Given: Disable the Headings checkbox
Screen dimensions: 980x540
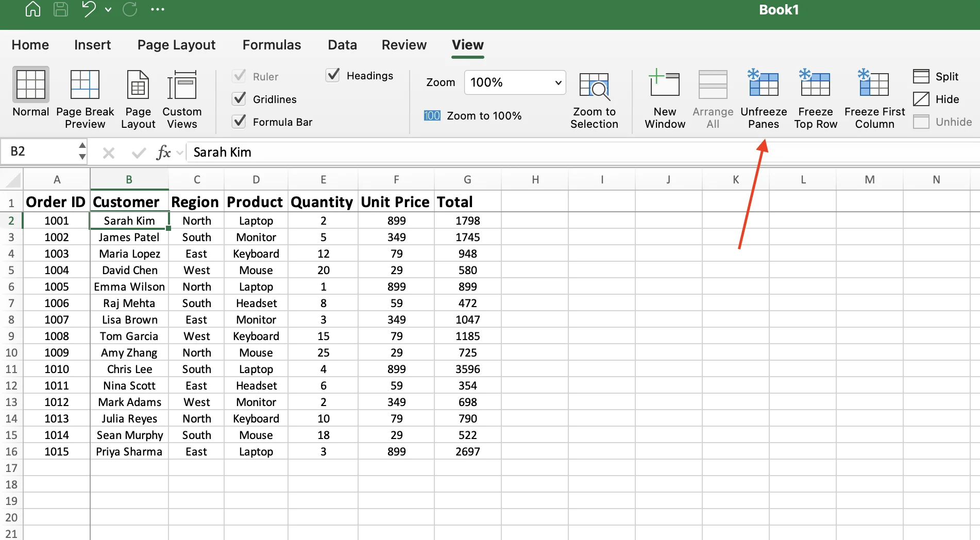Looking at the screenshot, I should (x=334, y=75).
